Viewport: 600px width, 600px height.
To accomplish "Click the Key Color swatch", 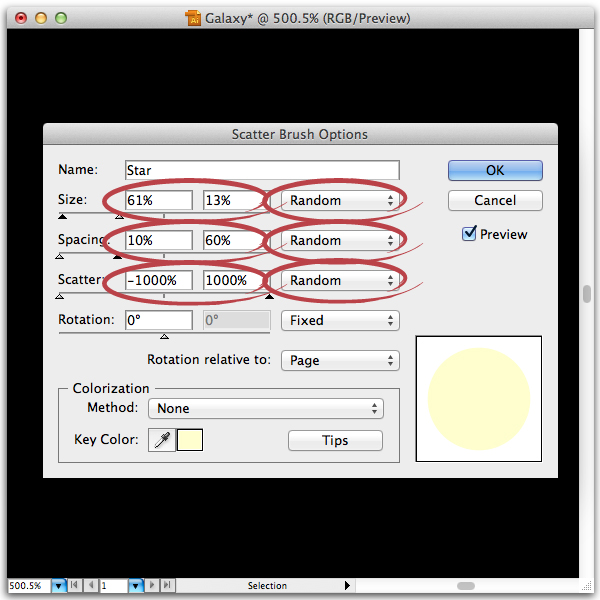I will pyautogui.click(x=190, y=440).
